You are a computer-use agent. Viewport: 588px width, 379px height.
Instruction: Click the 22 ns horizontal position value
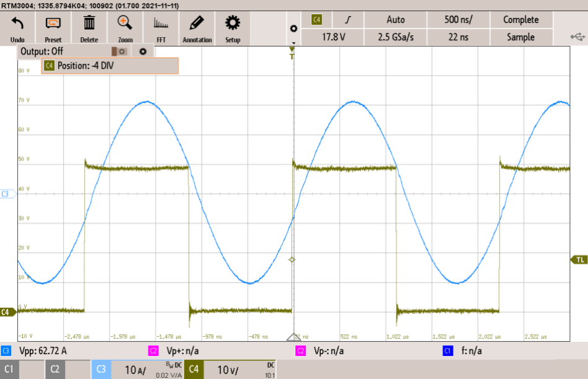coord(458,37)
